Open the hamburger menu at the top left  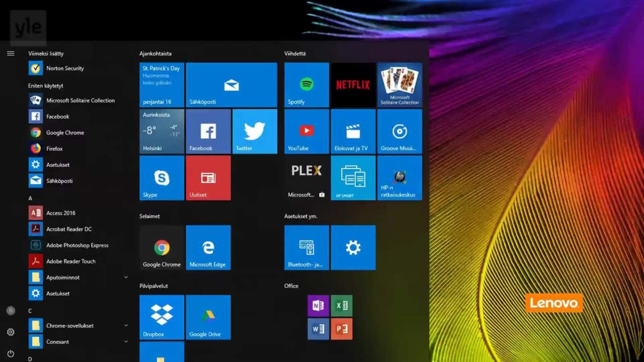tap(11, 53)
